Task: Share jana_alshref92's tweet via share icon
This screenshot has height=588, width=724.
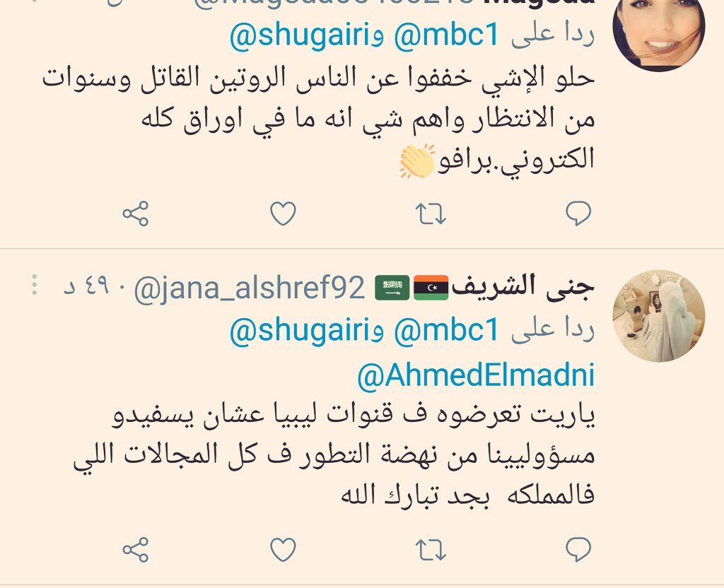Action: (135, 550)
